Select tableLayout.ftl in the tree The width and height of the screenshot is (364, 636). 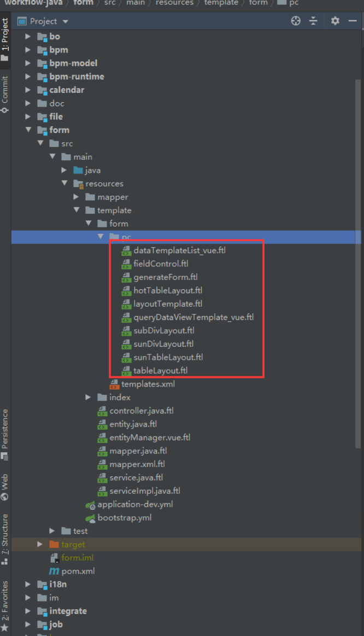161,371
